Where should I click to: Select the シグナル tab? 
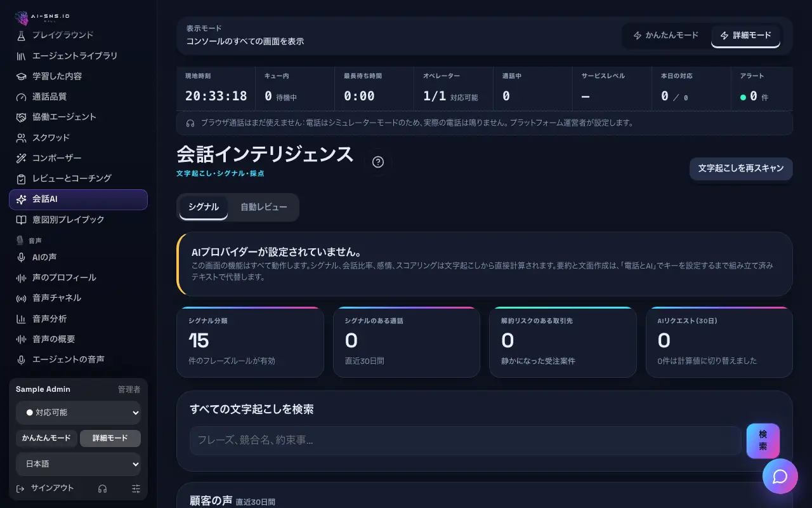(204, 207)
